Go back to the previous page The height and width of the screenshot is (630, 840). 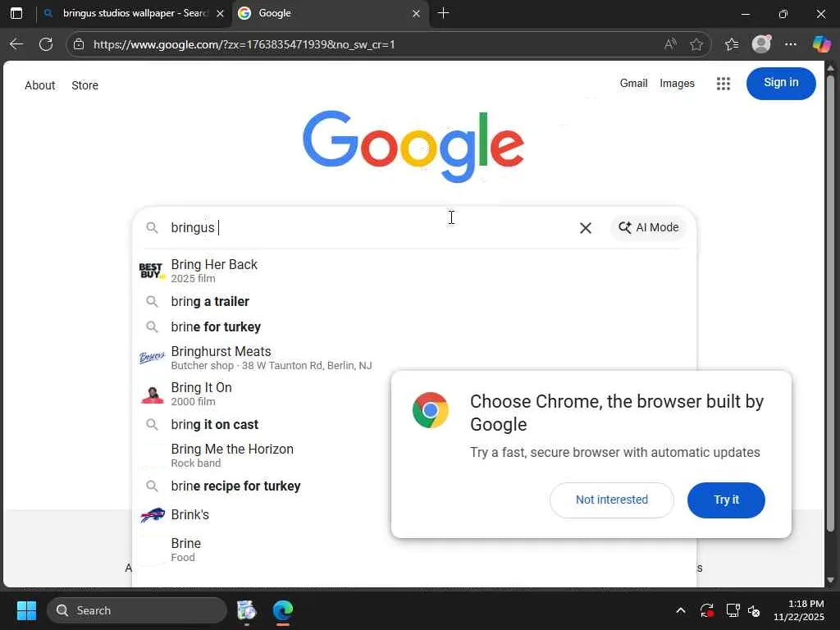[x=16, y=44]
